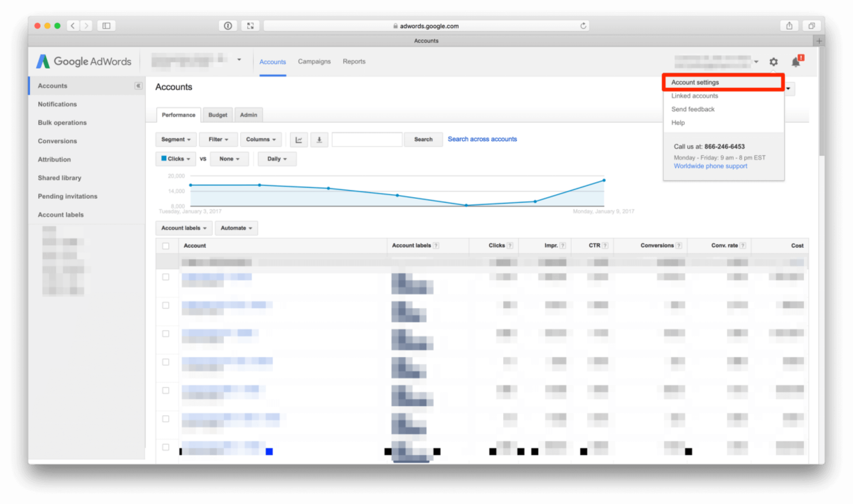Toggle Safari sidebar view button

tap(106, 26)
